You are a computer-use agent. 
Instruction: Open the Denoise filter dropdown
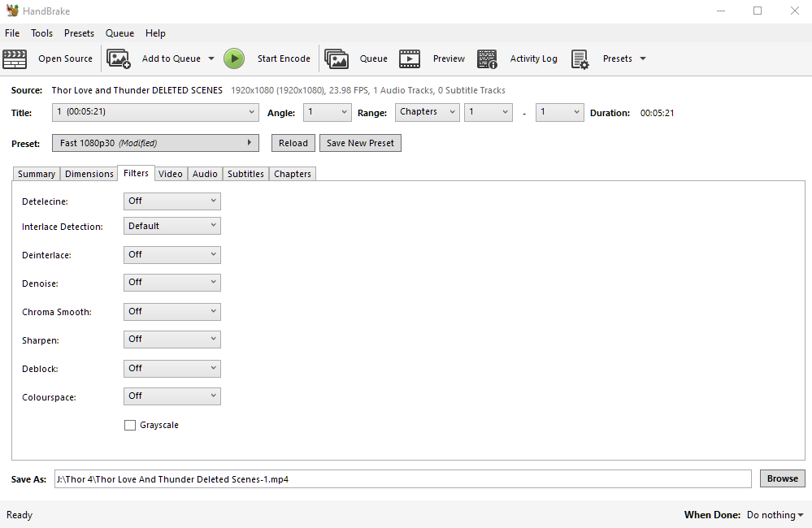tap(172, 282)
